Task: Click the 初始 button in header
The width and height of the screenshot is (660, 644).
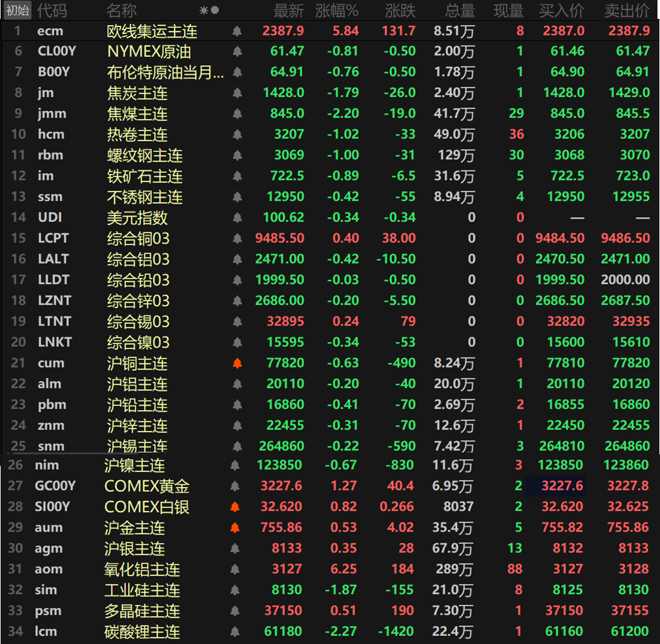Action: pos(18,10)
